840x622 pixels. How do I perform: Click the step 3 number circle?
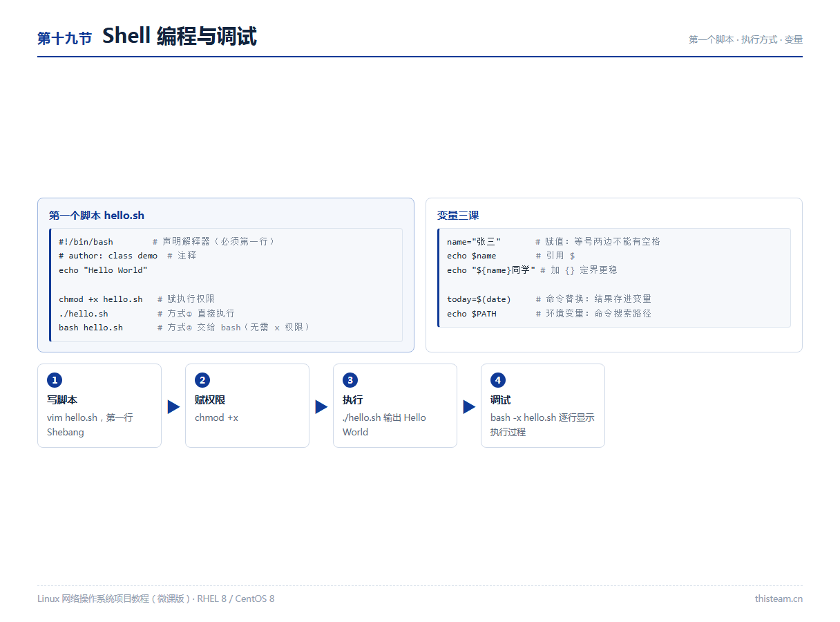[x=350, y=380]
